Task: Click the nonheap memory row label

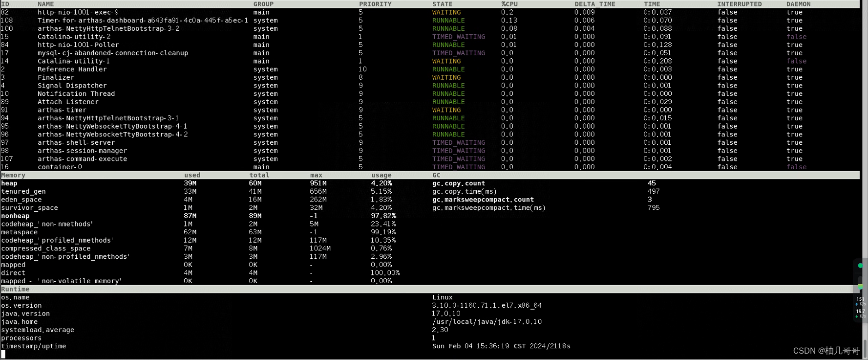Action: (15, 216)
